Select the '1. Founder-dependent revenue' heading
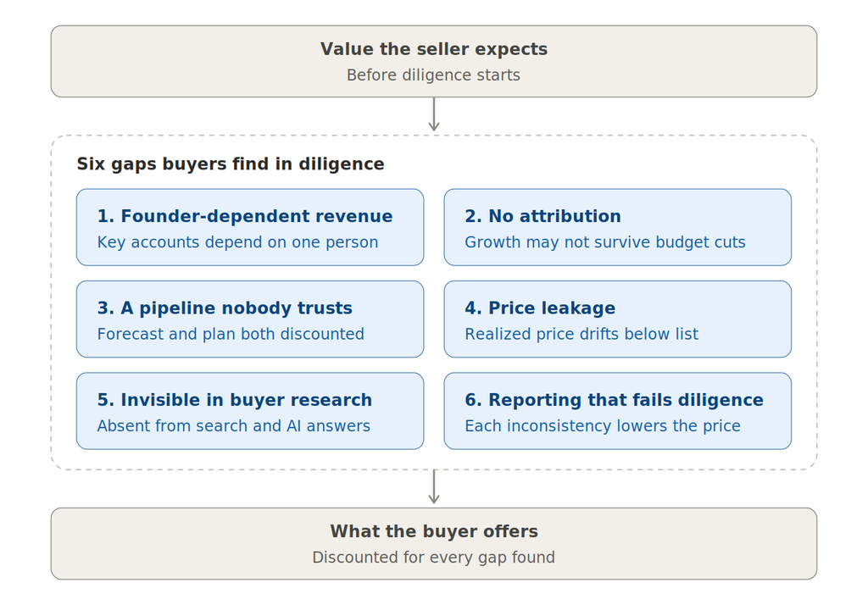Screen dimensions: 868x605 pyautogui.click(x=245, y=216)
